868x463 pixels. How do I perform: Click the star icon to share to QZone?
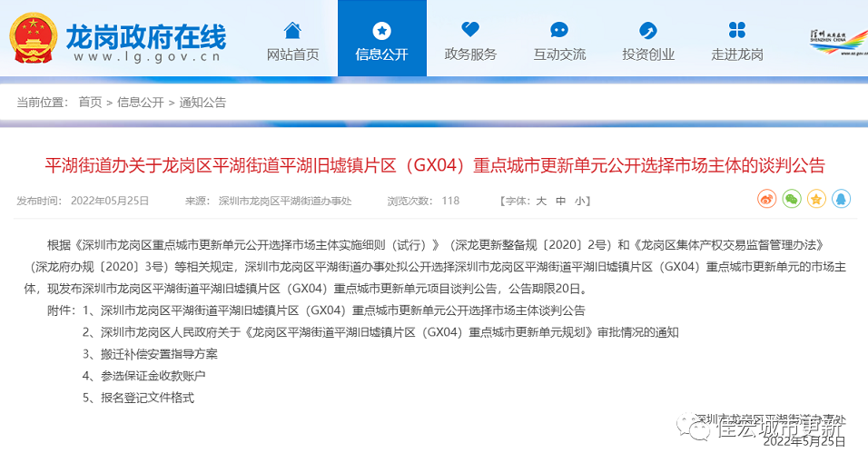816,199
